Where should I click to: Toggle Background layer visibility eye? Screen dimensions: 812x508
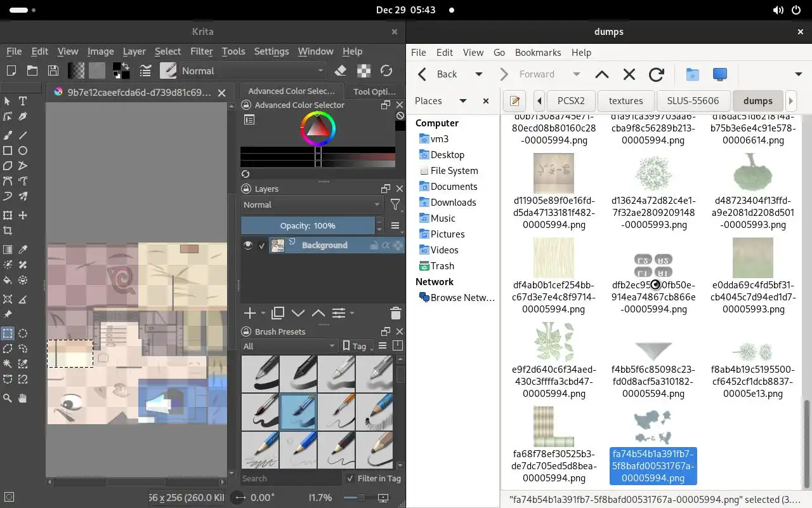point(248,245)
